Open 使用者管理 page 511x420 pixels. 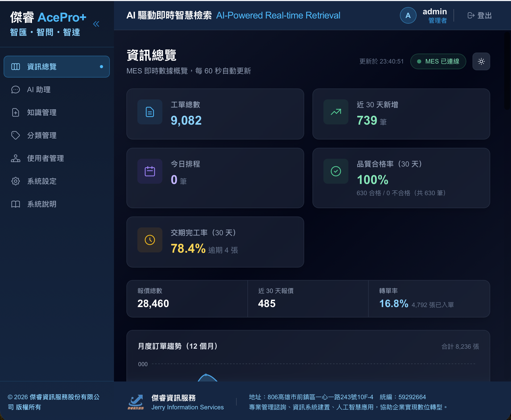click(x=57, y=158)
